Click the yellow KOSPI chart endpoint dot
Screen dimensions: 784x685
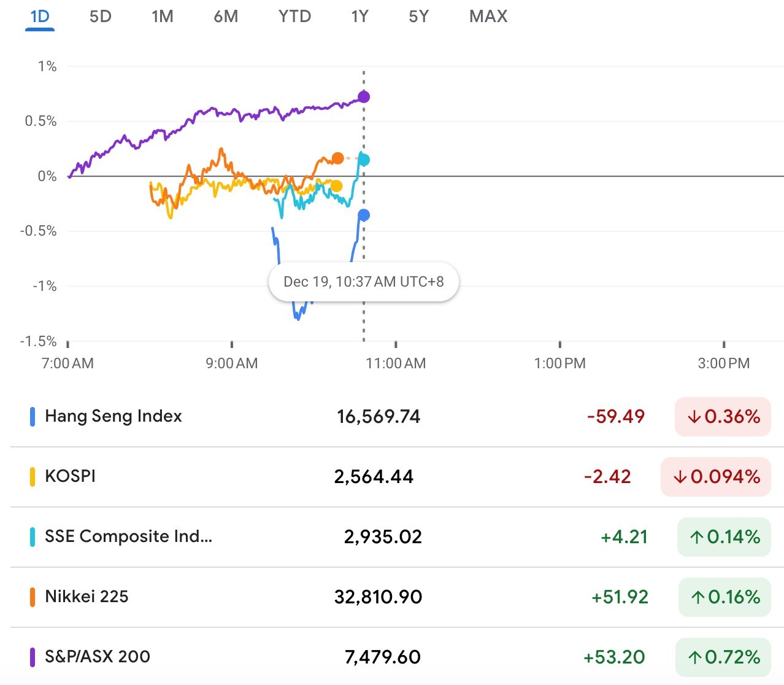pyautogui.click(x=336, y=186)
